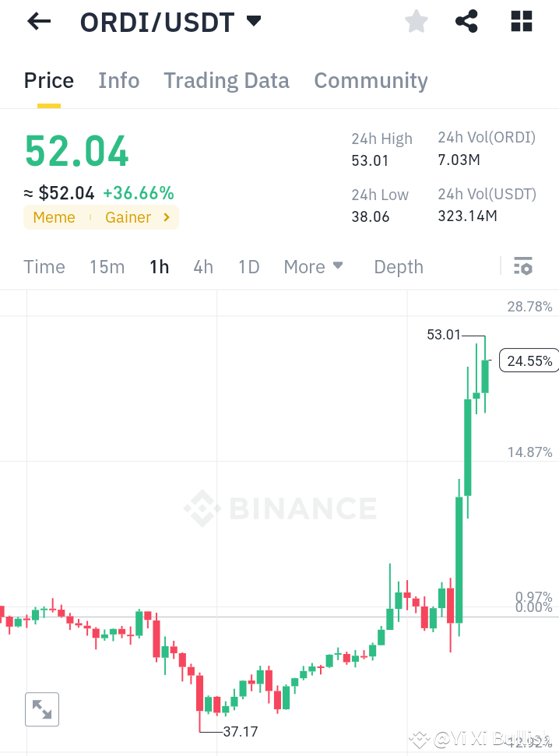Tap the back arrow icon
The width and height of the screenshot is (559, 756).
[x=37, y=21]
